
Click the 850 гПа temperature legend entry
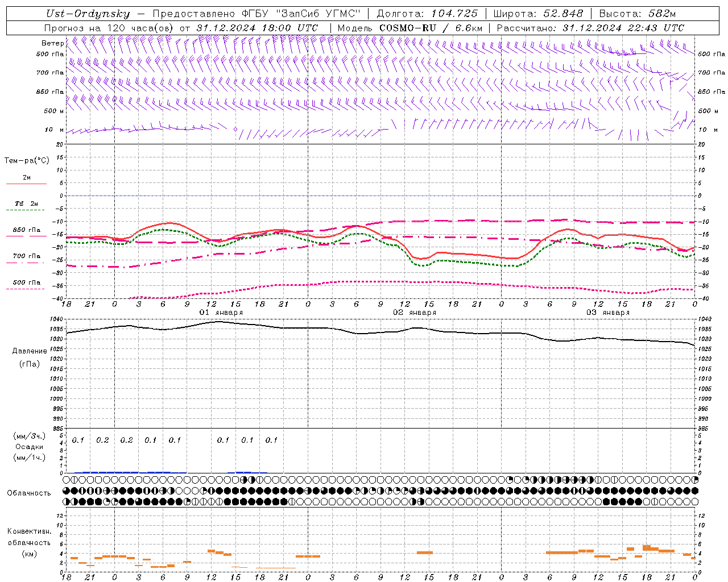pos(26,230)
